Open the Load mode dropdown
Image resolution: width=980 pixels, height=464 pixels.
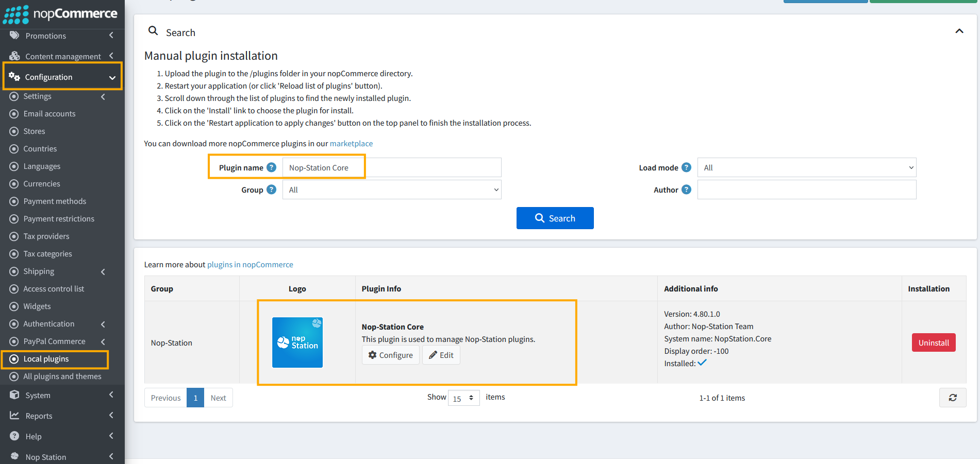tap(807, 167)
